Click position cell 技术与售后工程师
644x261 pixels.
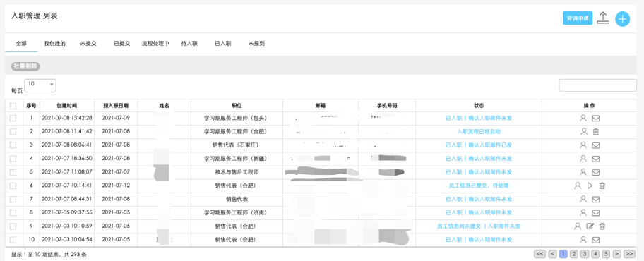pyautogui.click(x=237, y=172)
